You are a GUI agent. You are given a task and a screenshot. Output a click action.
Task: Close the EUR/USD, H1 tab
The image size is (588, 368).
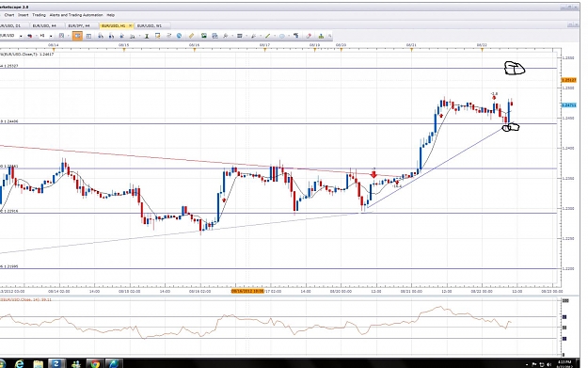point(130,25)
